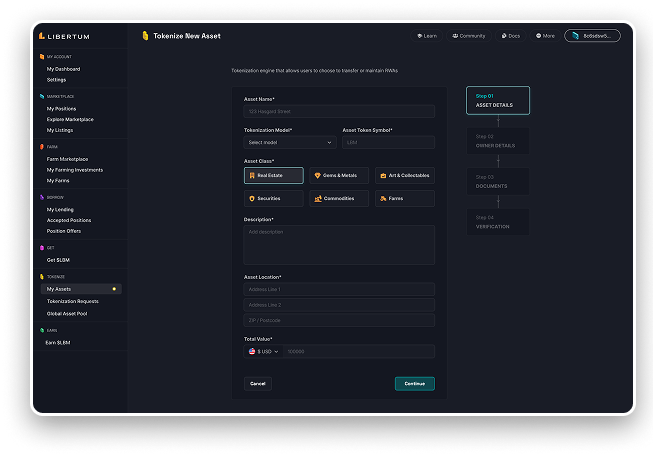This screenshot has width=653, height=456.
Task: Open My Dashboard in the sidebar
Action: tap(63, 69)
